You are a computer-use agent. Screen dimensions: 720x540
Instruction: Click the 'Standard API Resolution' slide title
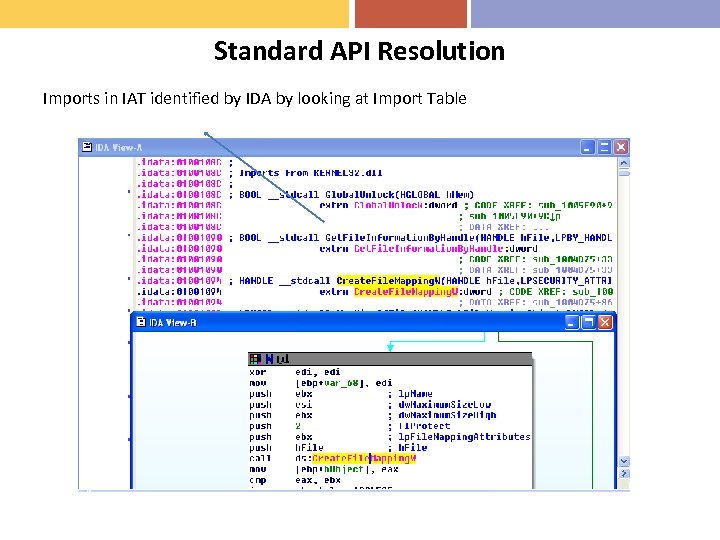(x=359, y=51)
